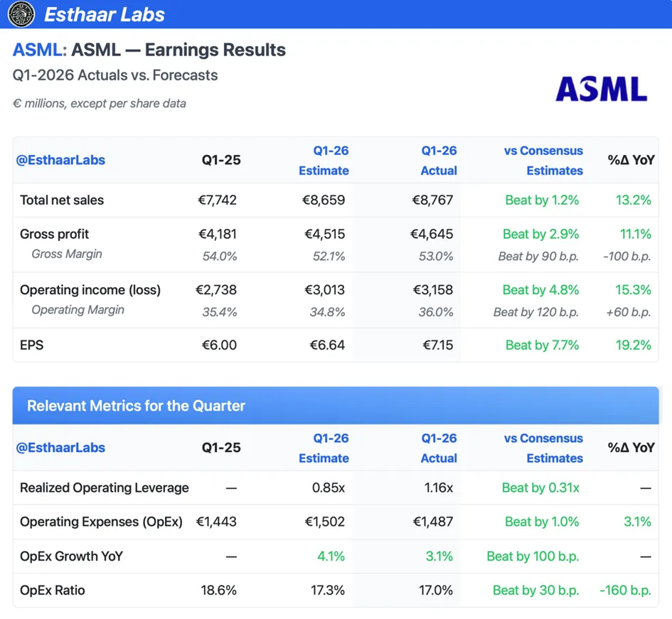Click the 19.2% EPS YoY change
This screenshot has height=619, width=672.
(634, 345)
